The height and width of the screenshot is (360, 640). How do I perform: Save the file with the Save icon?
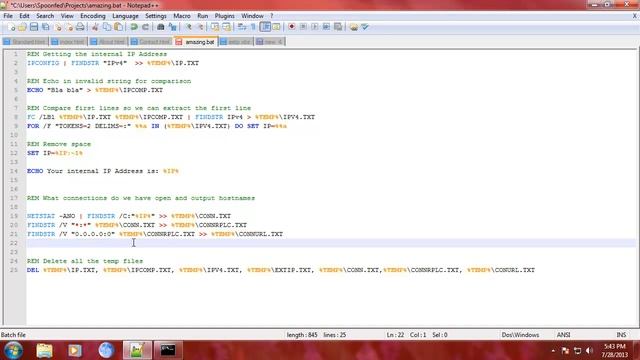tap(34, 27)
